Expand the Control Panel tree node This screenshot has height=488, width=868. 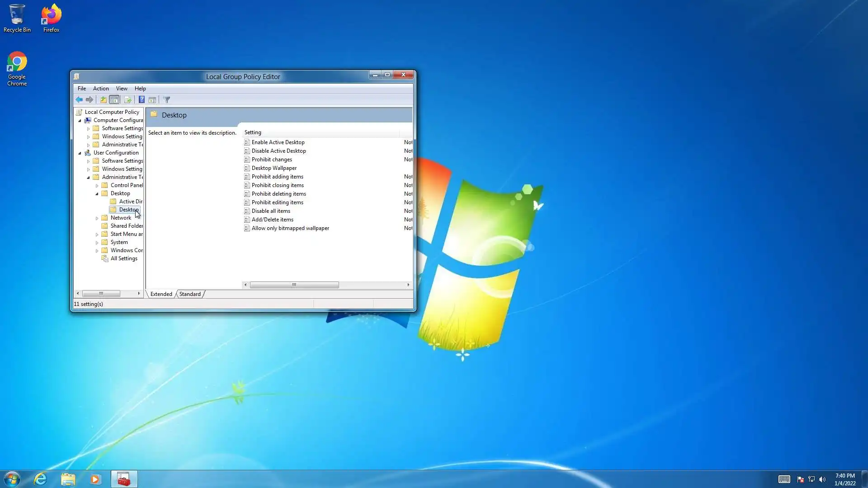(97, 186)
